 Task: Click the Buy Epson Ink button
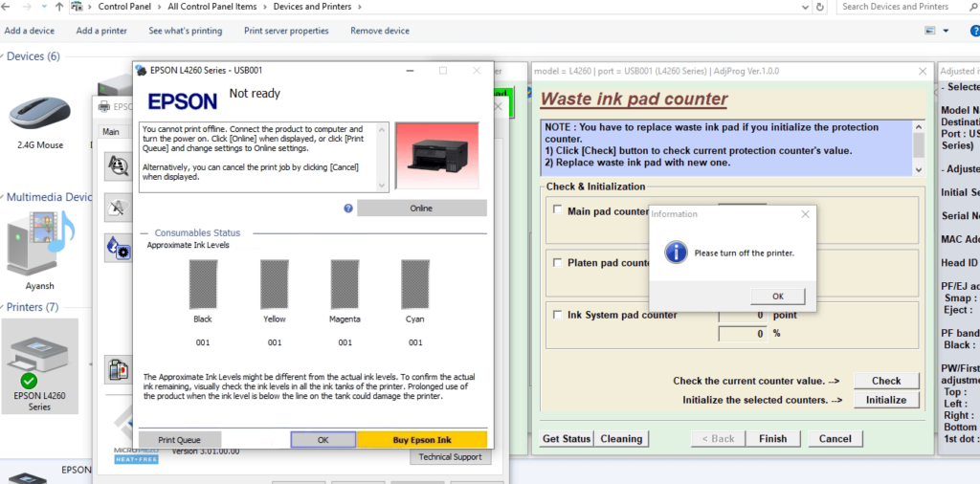pos(422,440)
